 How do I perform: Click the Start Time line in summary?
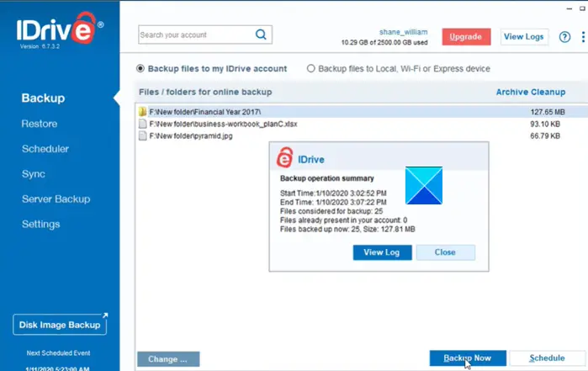coord(333,193)
